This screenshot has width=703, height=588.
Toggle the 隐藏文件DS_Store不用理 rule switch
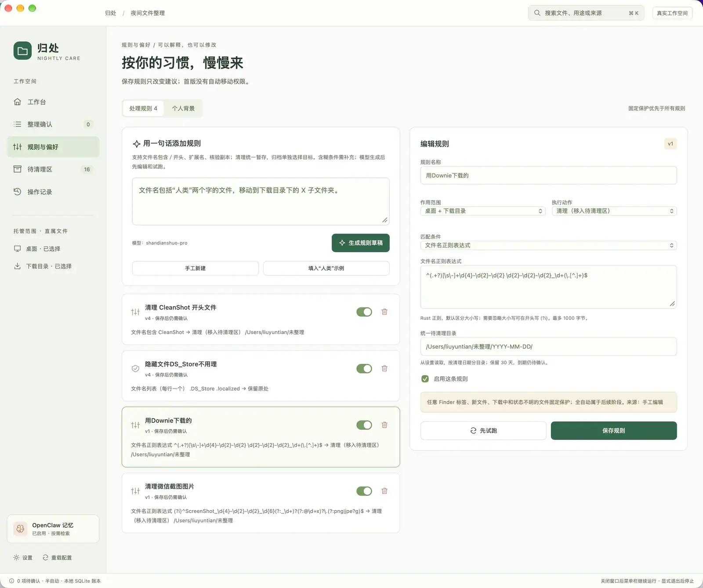(x=364, y=369)
